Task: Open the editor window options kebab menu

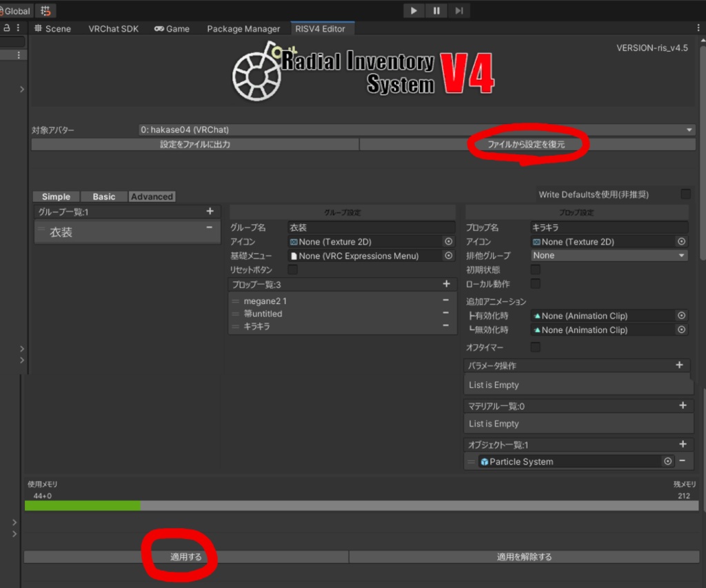Action: click(x=698, y=28)
